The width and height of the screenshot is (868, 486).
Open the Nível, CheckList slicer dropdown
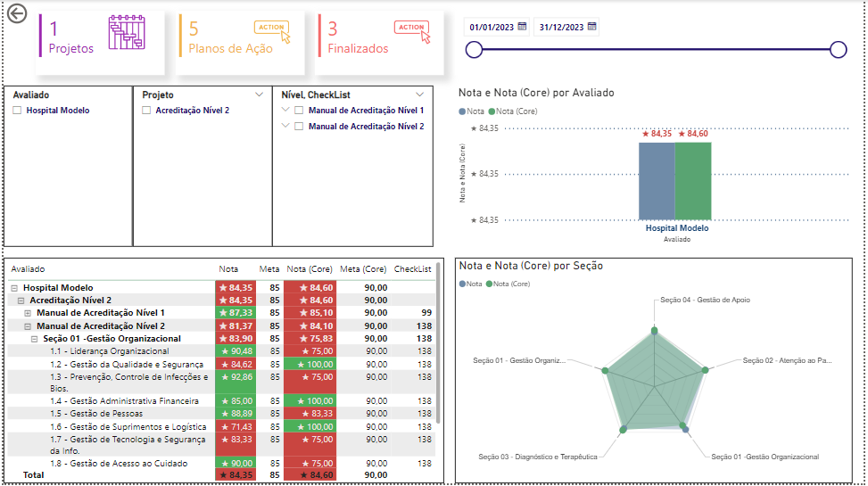click(419, 94)
